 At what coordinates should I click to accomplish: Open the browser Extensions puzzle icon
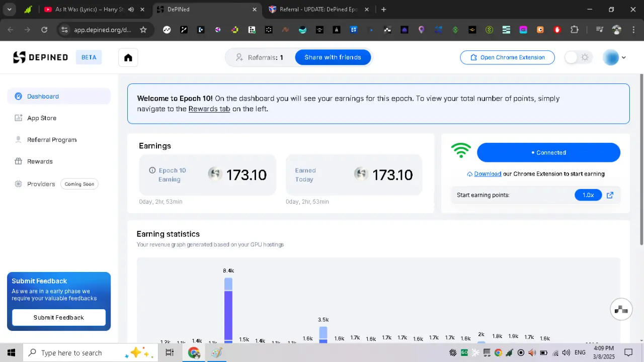click(575, 30)
